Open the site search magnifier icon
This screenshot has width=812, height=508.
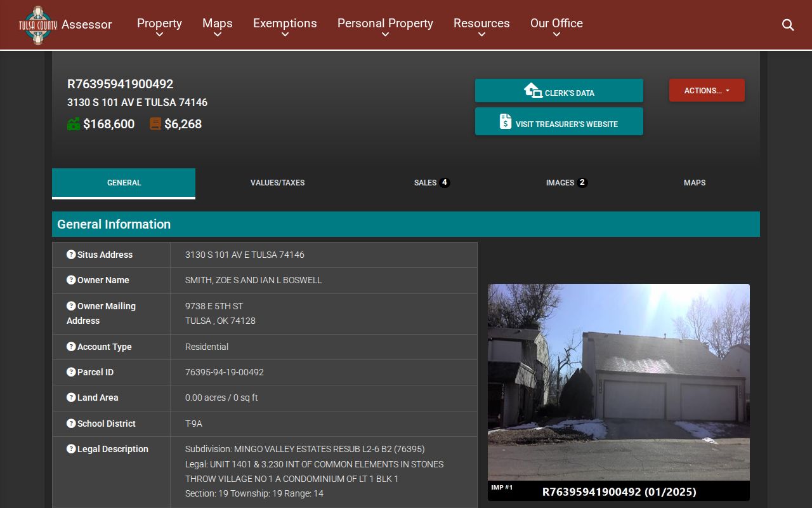click(x=788, y=25)
